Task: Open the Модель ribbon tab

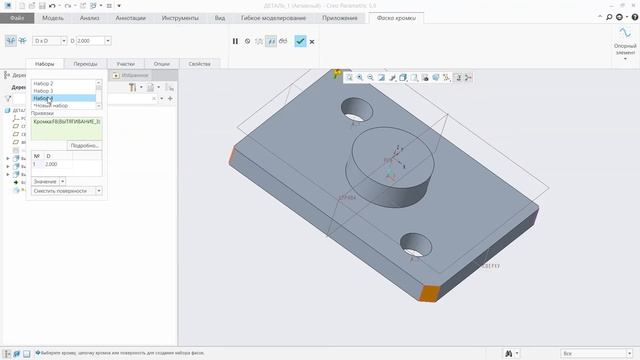Action: pyautogui.click(x=53, y=18)
